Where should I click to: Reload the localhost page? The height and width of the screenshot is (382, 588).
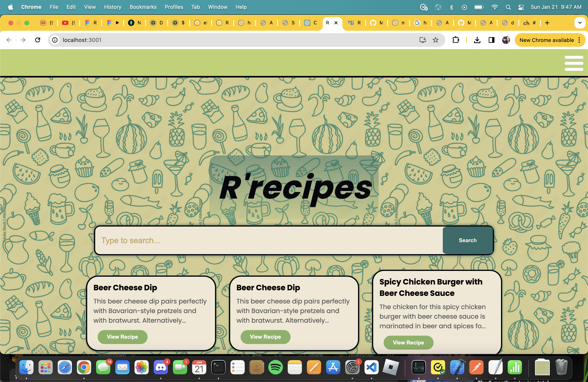point(38,40)
